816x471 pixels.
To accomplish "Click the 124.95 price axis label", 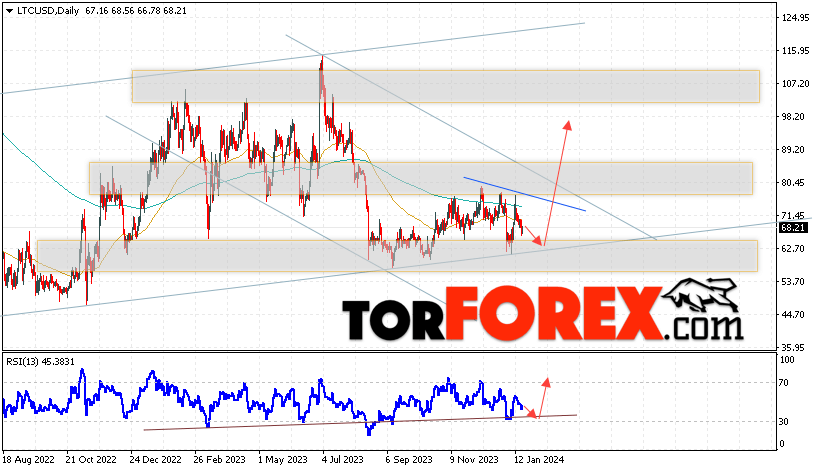I will pyautogui.click(x=796, y=18).
